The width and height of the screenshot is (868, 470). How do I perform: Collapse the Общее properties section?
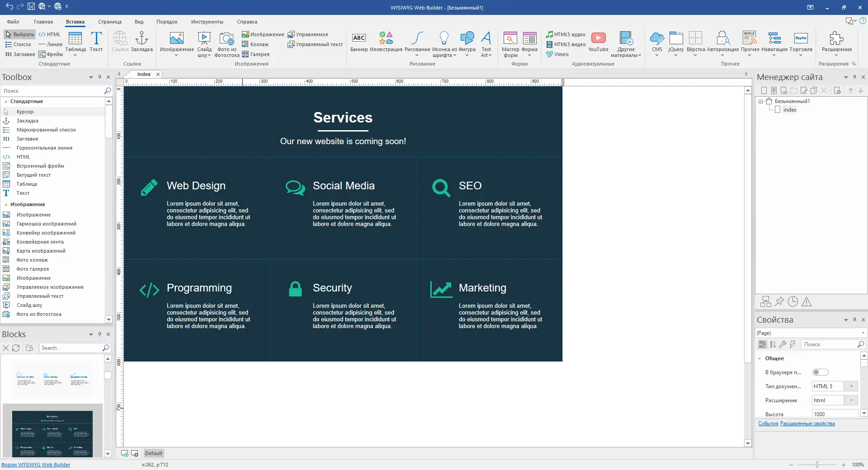759,358
